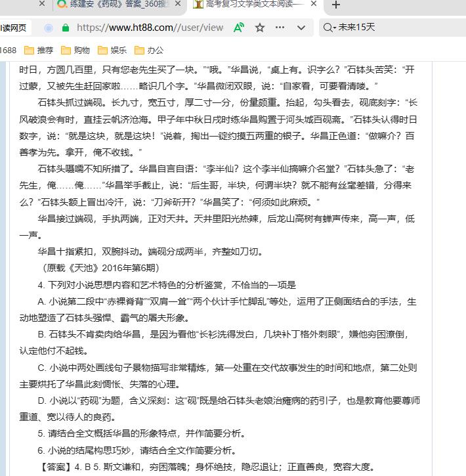Close the 高考复习文学类文本阅读 tab

point(314,4)
